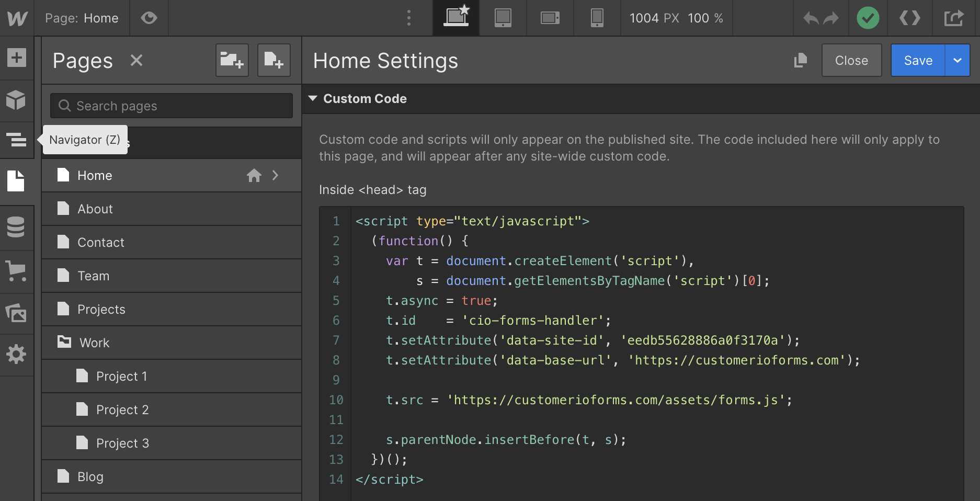
Task: Select the About page
Action: 172,209
